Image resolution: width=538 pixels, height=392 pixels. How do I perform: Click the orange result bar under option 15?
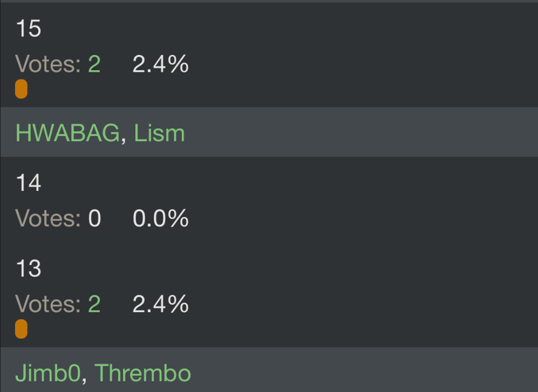click(21, 89)
